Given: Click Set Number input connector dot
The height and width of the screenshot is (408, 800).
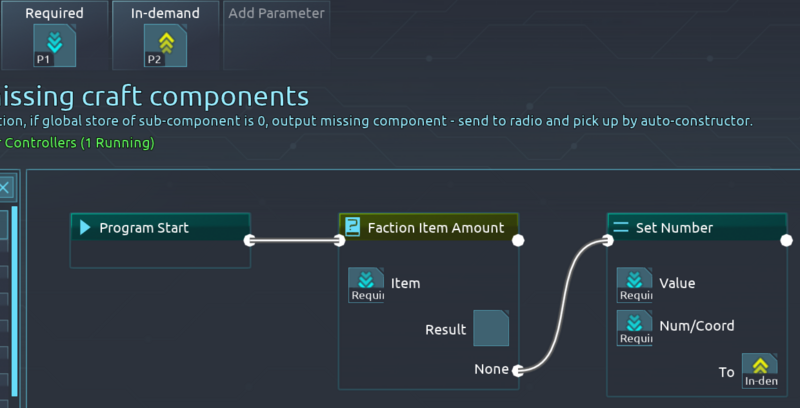Looking at the screenshot, I should pyautogui.click(x=607, y=240).
